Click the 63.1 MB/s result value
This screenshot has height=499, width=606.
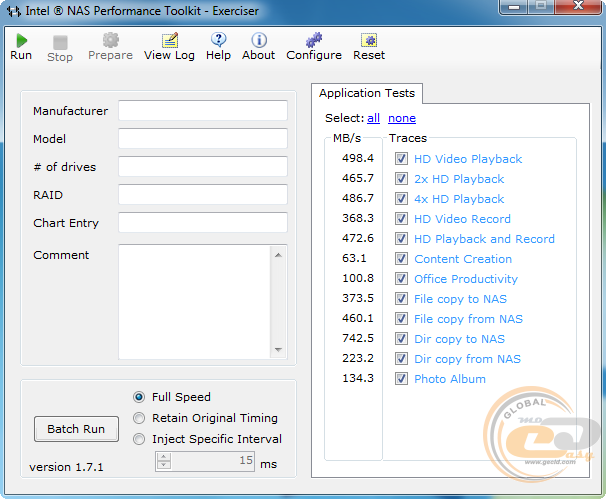pyautogui.click(x=354, y=258)
